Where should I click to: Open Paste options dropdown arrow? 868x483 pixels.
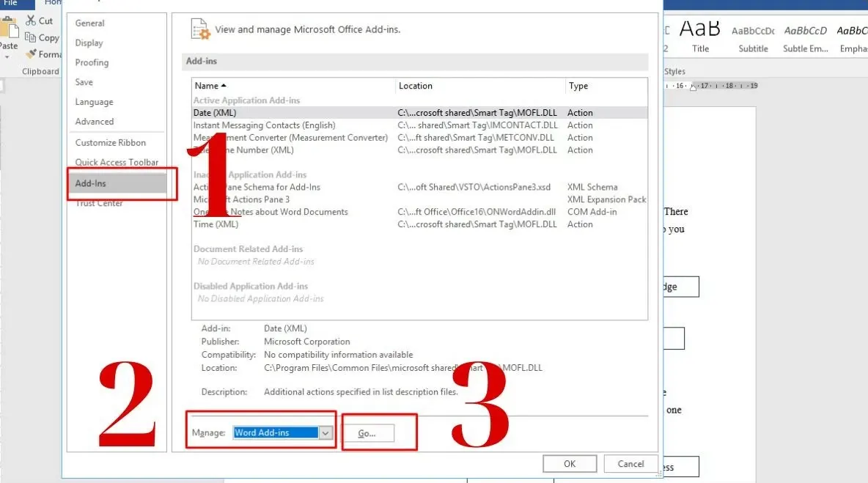click(x=7, y=57)
